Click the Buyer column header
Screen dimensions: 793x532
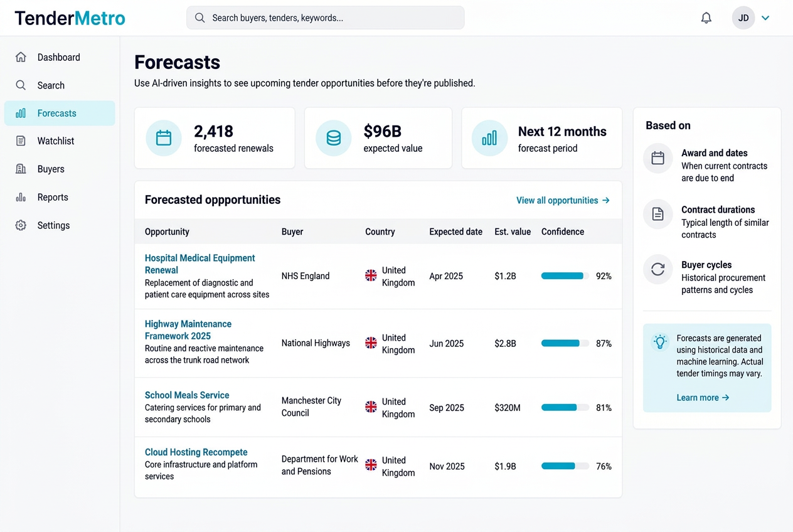coord(292,231)
